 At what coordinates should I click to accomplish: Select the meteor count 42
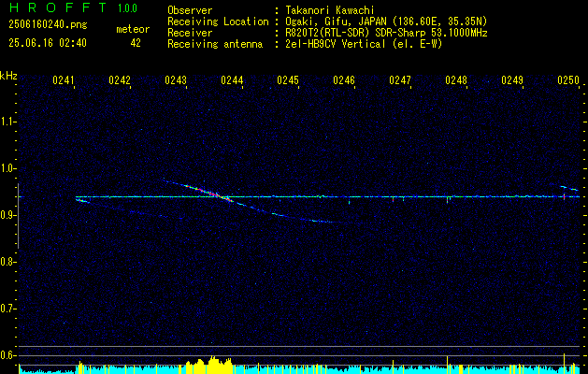tap(136, 43)
